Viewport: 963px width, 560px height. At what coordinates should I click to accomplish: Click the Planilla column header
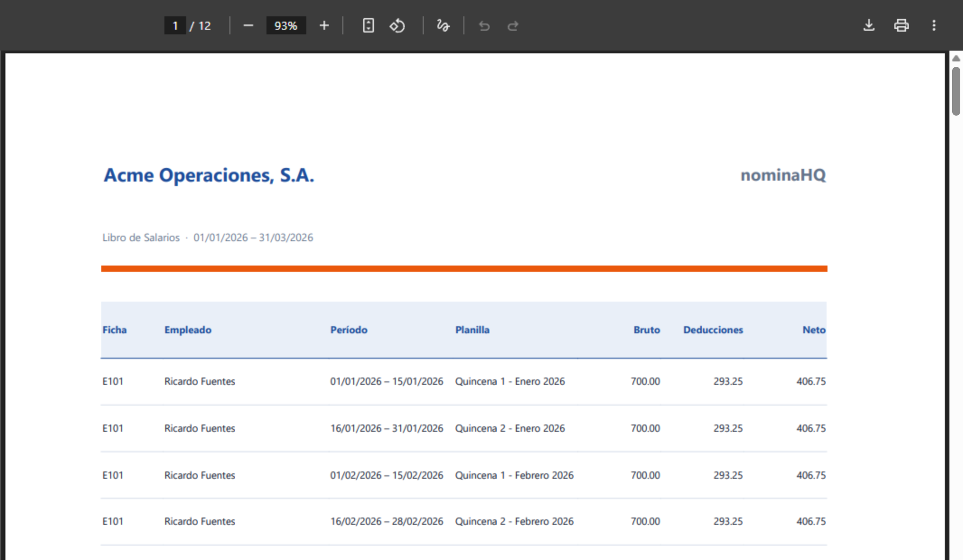tap(472, 330)
